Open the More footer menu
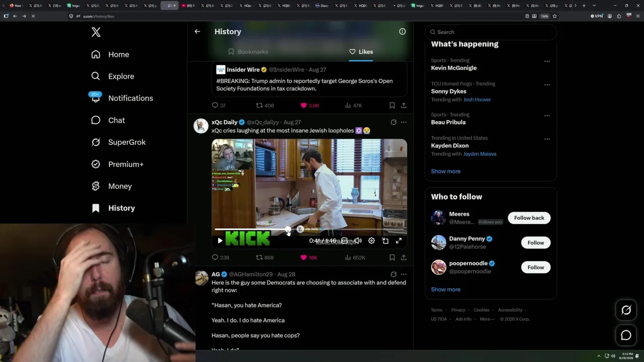This screenshot has height=362, width=644. [487, 319]
